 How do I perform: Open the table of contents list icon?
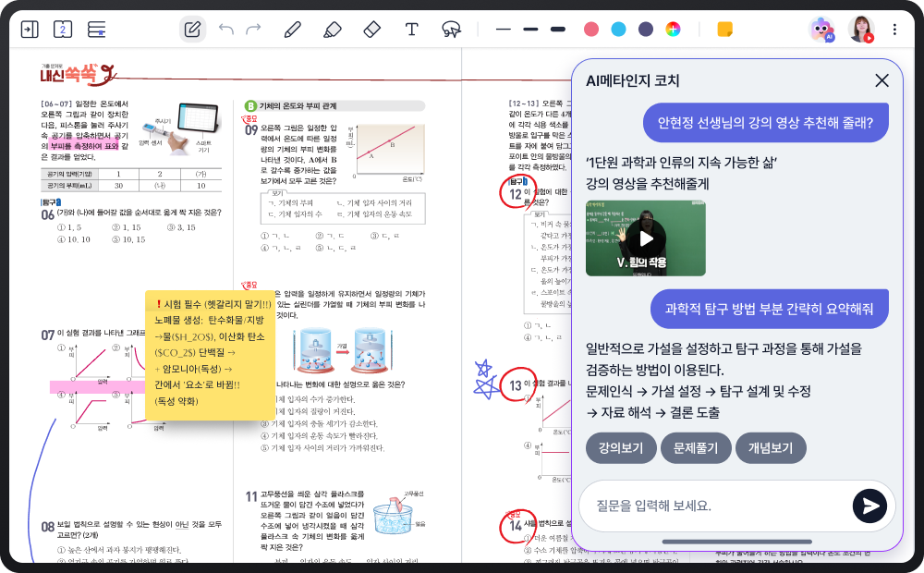pyautogui.click(x=97, y=29)
